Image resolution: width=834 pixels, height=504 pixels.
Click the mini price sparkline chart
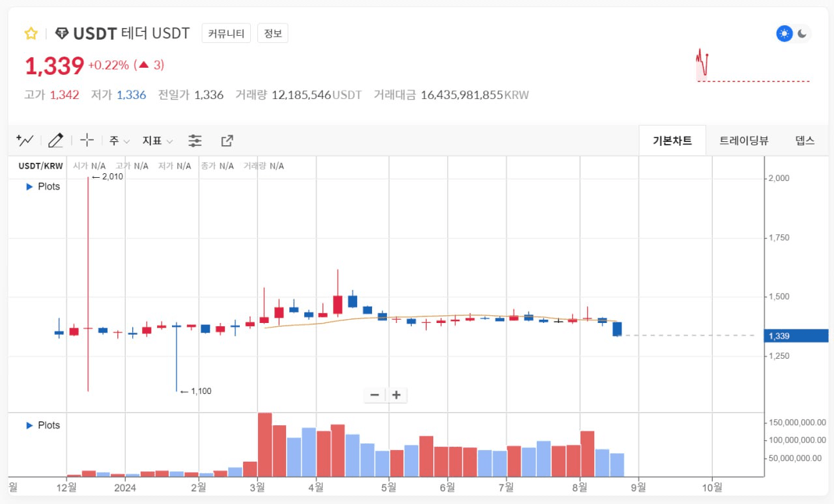753,65
